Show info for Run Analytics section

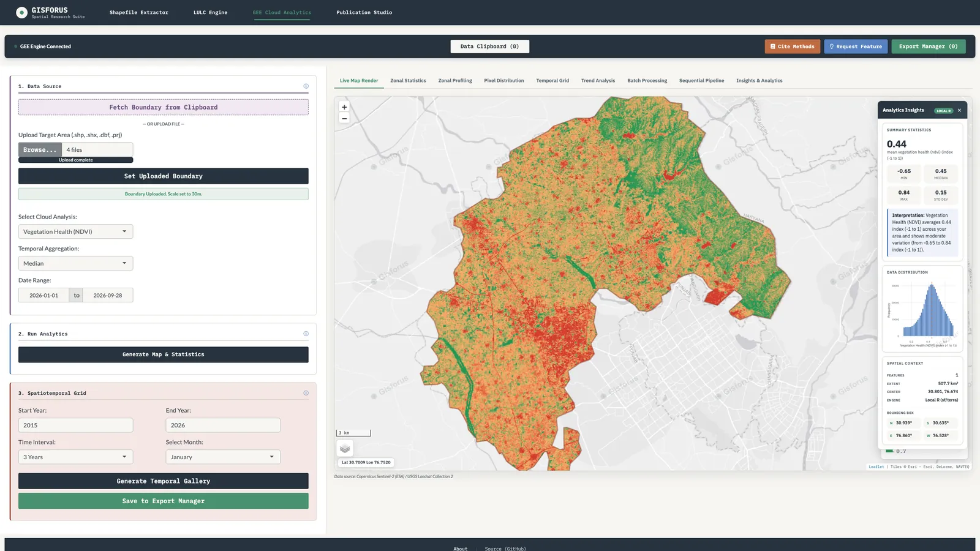[306, 334]
